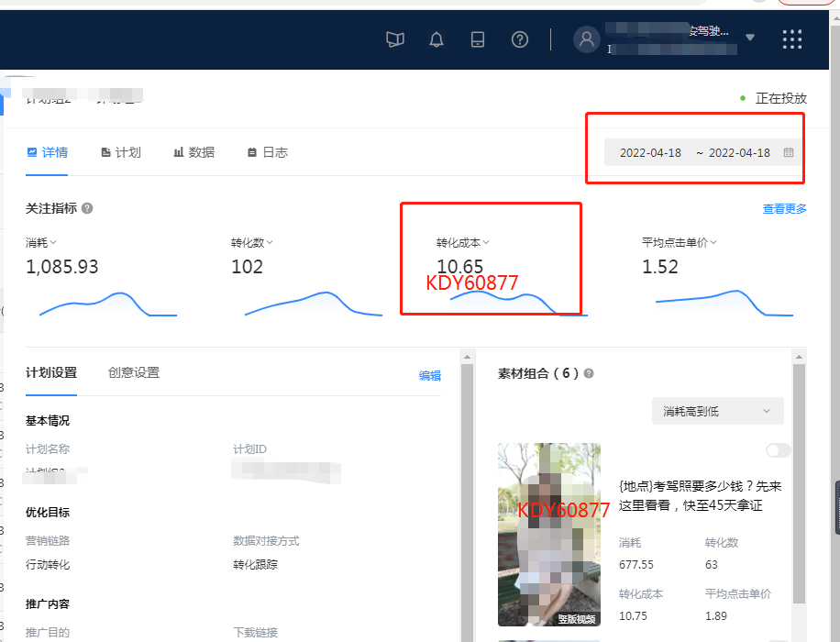The width and height of the screenshot is (840, 642).
Task: Click the 63 转化数 value on material card
Action: pos(712,565)
